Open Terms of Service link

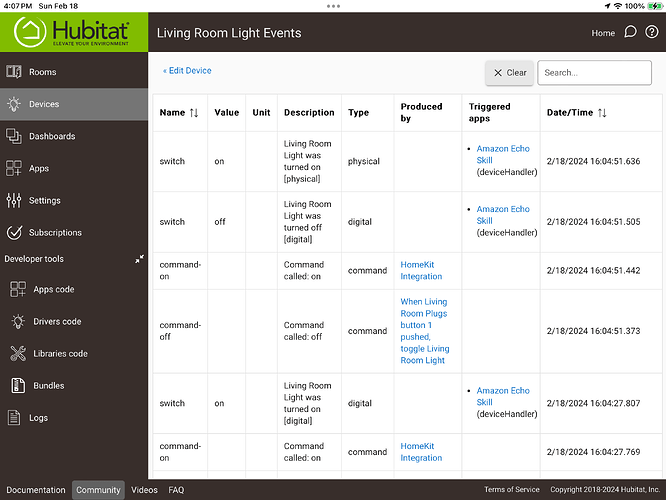click(512, 489)
